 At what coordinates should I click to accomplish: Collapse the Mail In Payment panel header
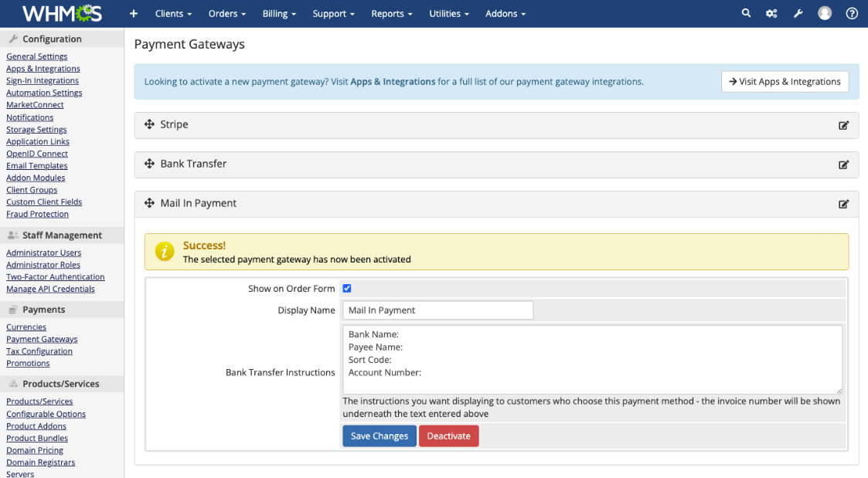(x=496, y=204)
